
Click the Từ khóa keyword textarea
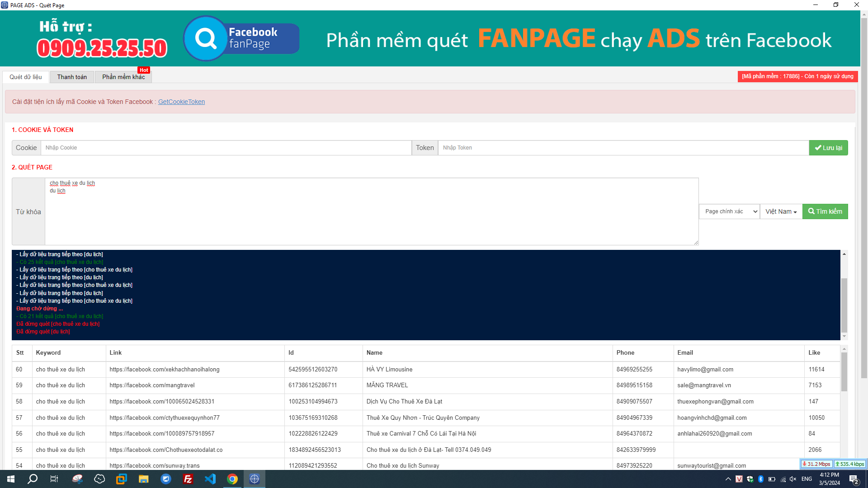pyautogui.click(x=372, y=211)
